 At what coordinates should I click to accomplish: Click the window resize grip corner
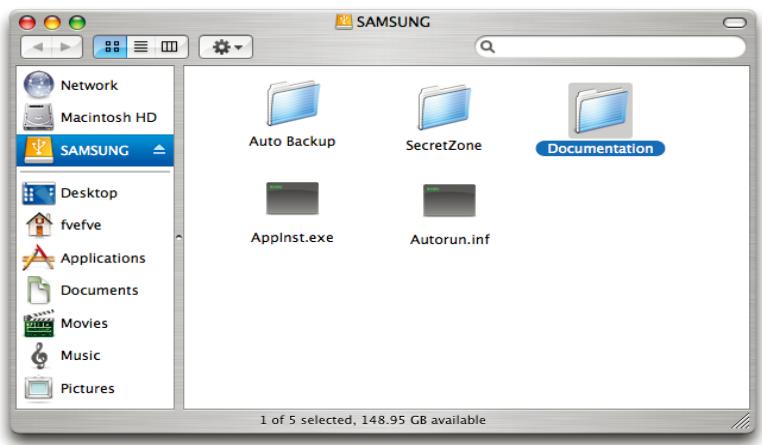tap(741, 421)
